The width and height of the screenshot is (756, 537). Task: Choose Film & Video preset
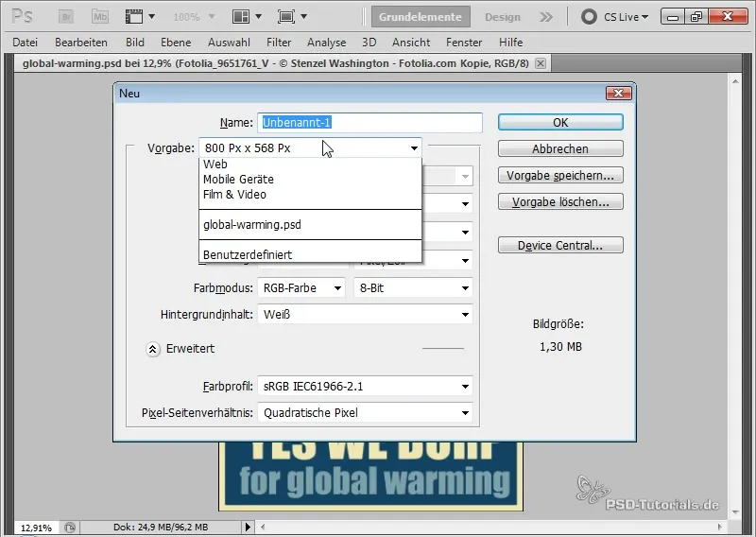[x=310, y=195]
